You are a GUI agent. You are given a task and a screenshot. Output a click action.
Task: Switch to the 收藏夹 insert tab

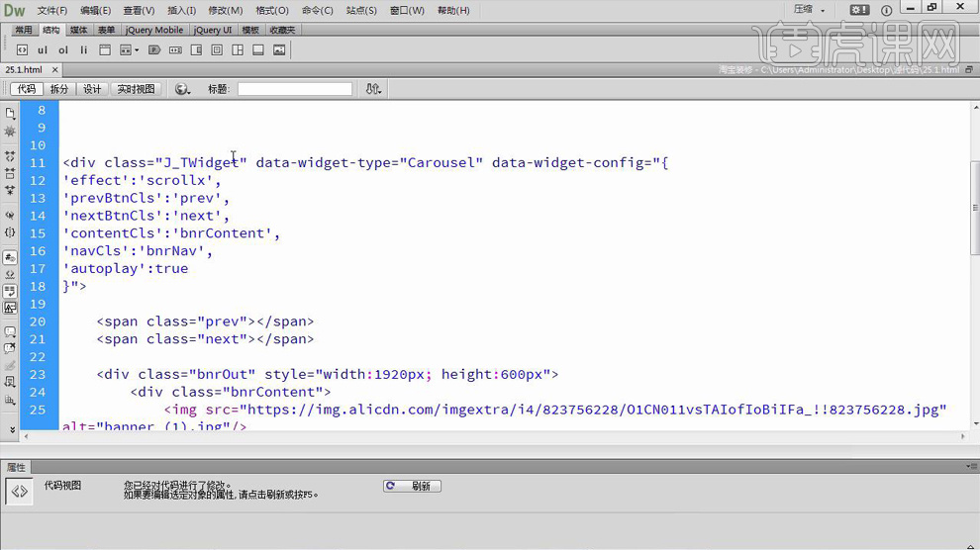[282, 30]
